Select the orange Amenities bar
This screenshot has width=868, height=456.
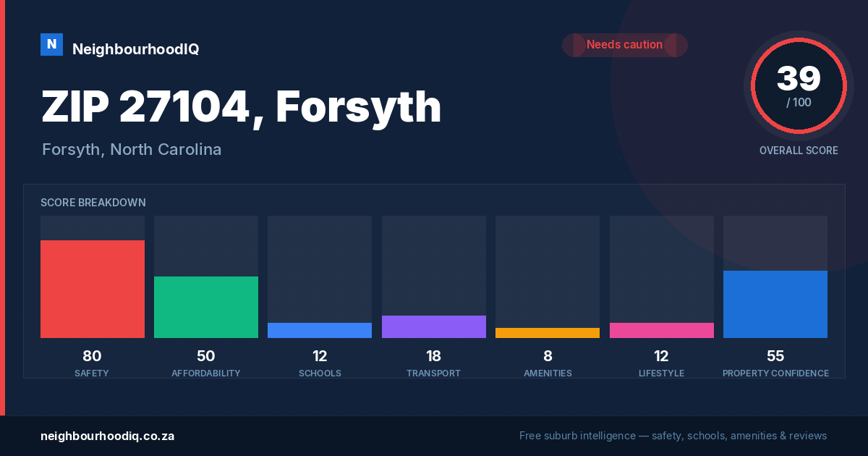[548, 333]
